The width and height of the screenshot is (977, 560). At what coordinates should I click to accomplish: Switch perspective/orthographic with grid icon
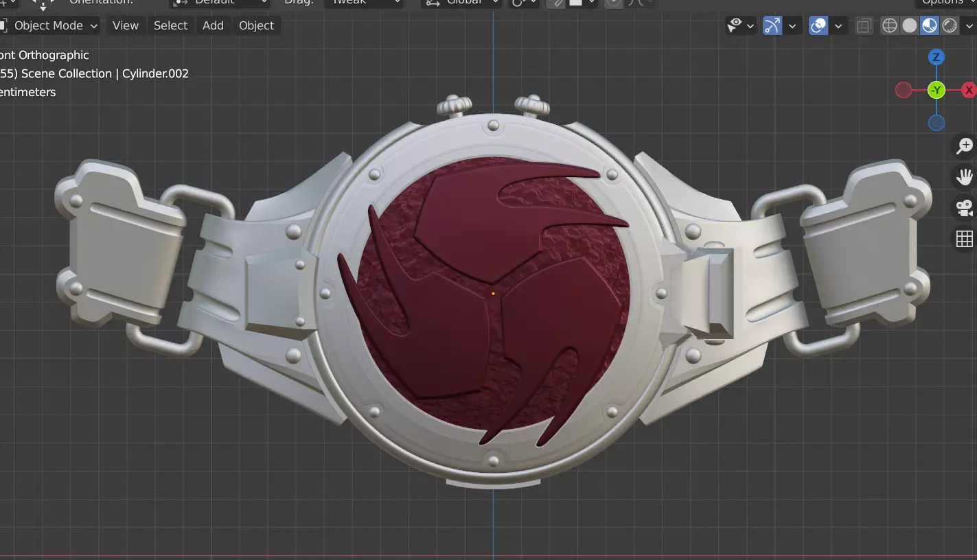pyautogui.click(x=965, y=238)
